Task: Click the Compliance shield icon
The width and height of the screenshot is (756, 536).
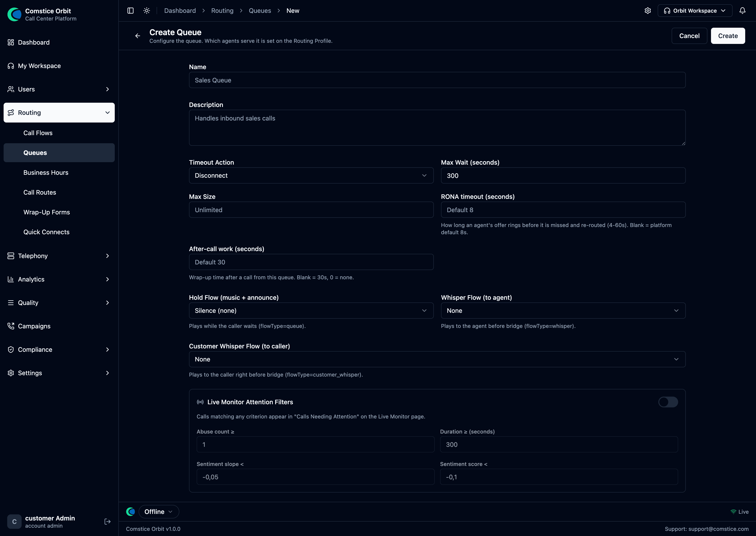Action: pyautogui.click(x=11, y=350)
